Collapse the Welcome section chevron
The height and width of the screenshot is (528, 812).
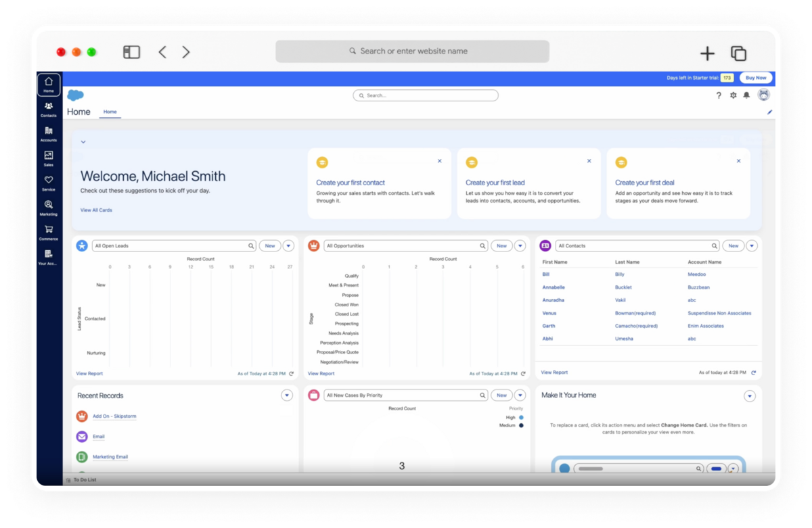(83, 142)
